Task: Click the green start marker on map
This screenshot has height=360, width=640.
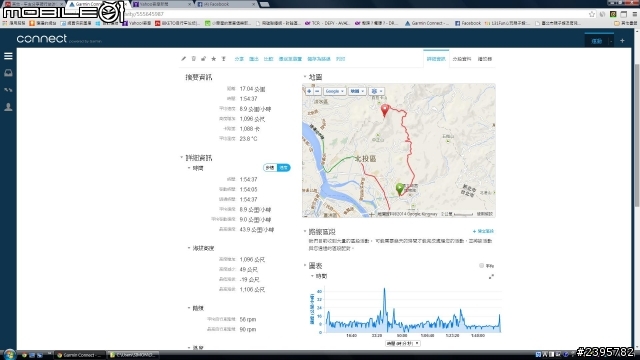Action: click(400, 189)
